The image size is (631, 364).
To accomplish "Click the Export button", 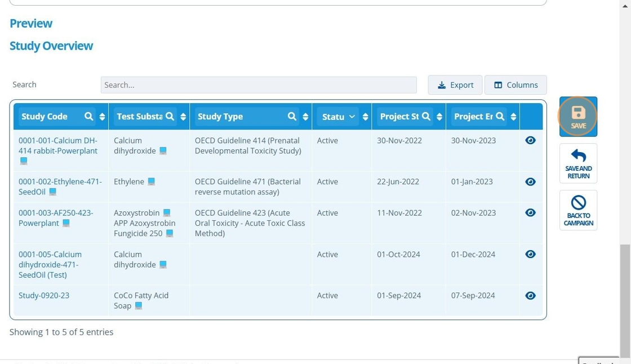I will tap(455, 85).
